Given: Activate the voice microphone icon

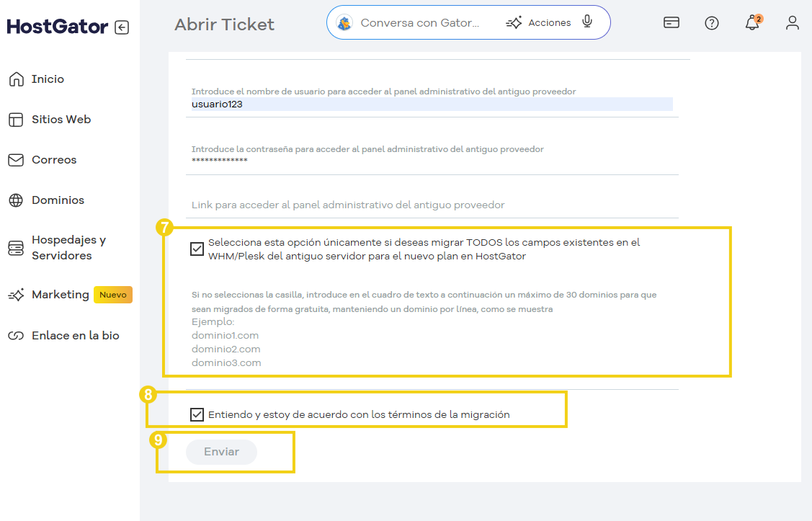Looking at the screenshot, I should click(586, 22).
